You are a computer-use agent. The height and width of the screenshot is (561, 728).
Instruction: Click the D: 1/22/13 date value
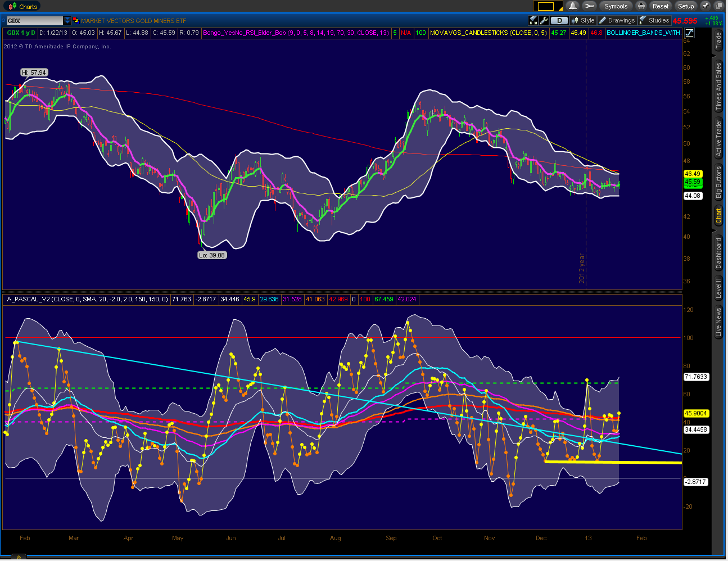54,33
